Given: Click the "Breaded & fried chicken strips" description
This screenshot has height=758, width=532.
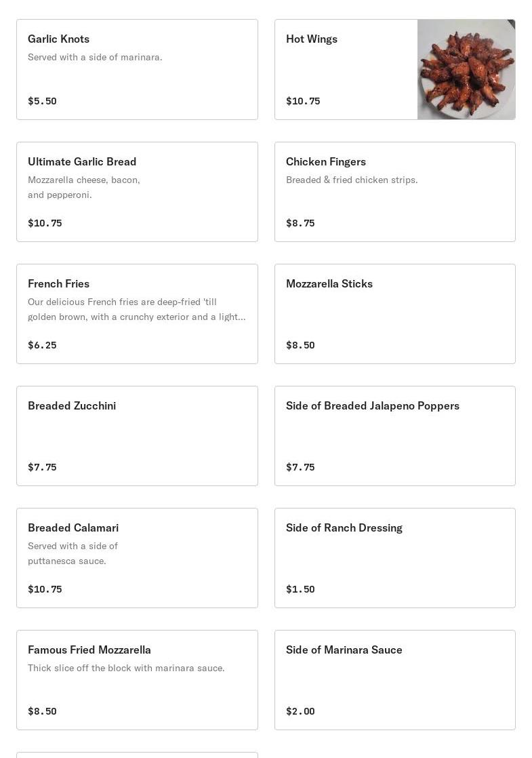Looking at the screenshot, I should (352, 180).
